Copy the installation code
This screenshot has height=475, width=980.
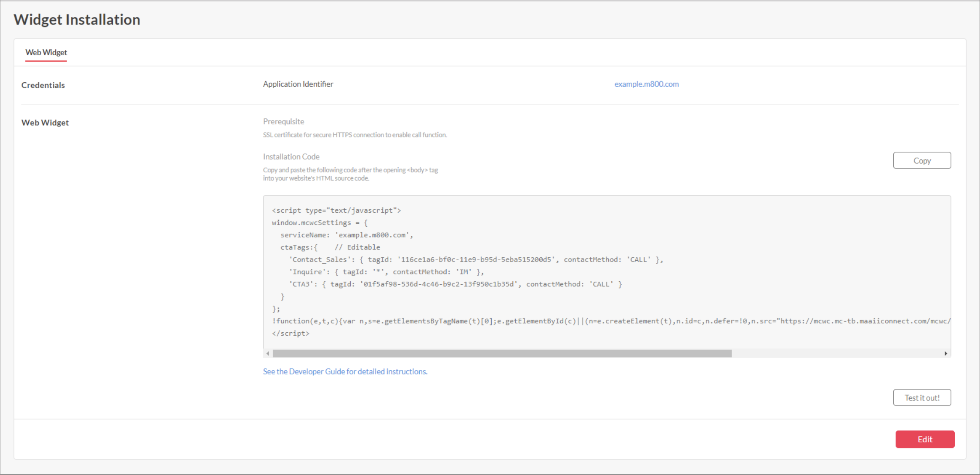click(922, 160)
